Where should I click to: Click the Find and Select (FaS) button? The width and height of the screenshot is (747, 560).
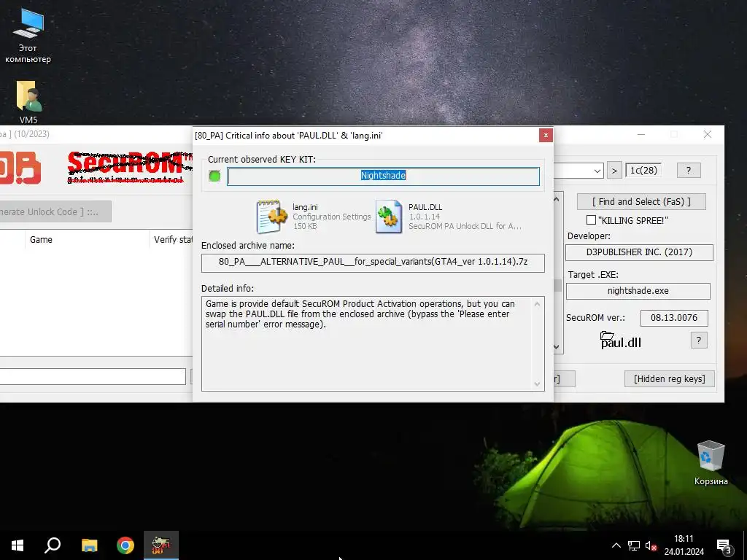point(641,201)
